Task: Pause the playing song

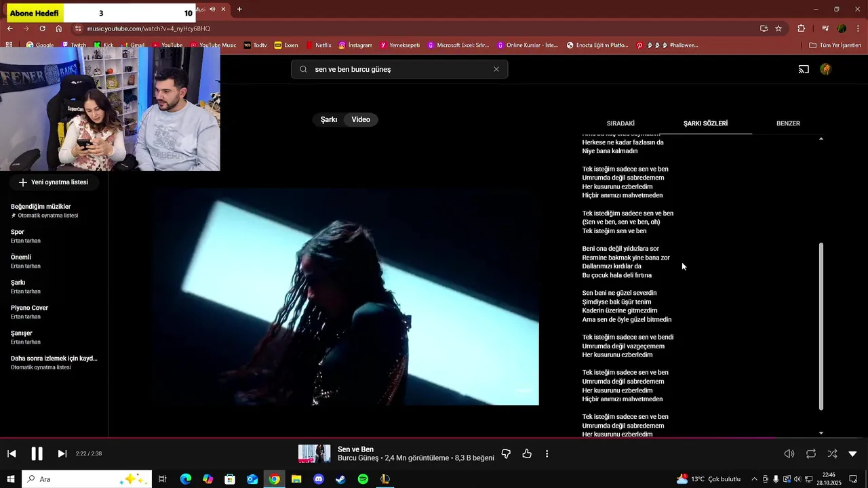Action: pos(37,453)
